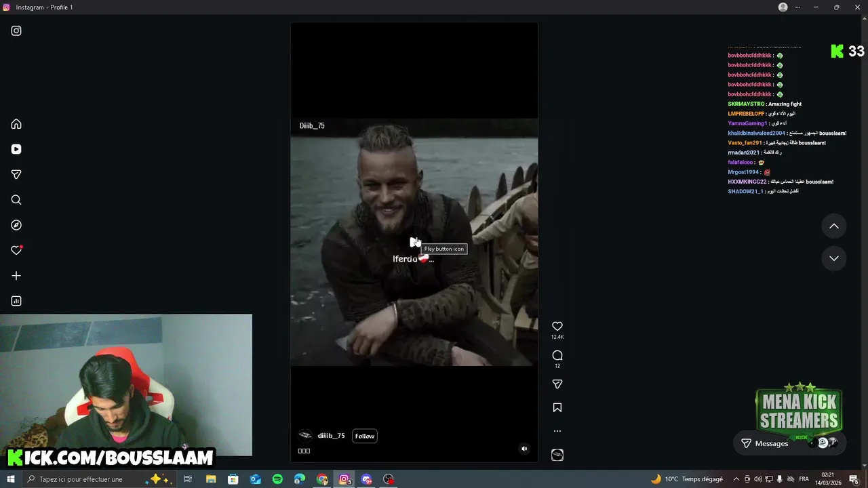This screenshot has width=868, height=488.
Task: Open Task View on the taskbar
Action: pos(188,479)
